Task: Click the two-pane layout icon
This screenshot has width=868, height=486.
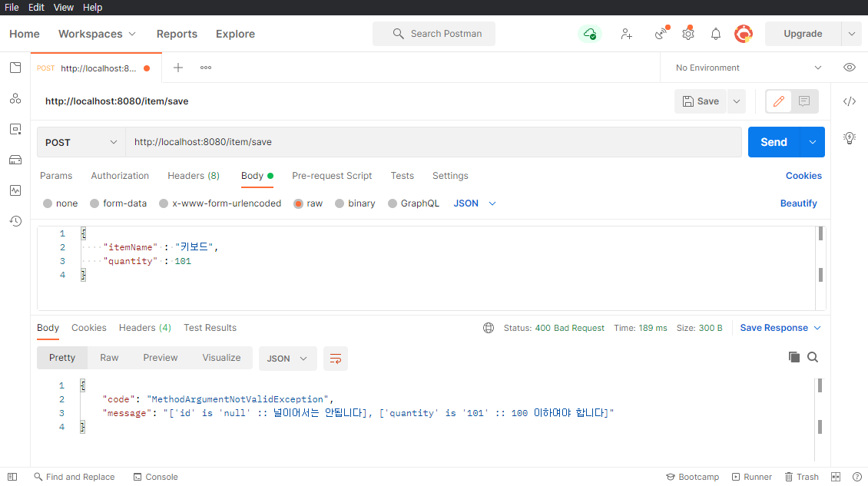Action: pyautogui.click(x=836, y=477)
